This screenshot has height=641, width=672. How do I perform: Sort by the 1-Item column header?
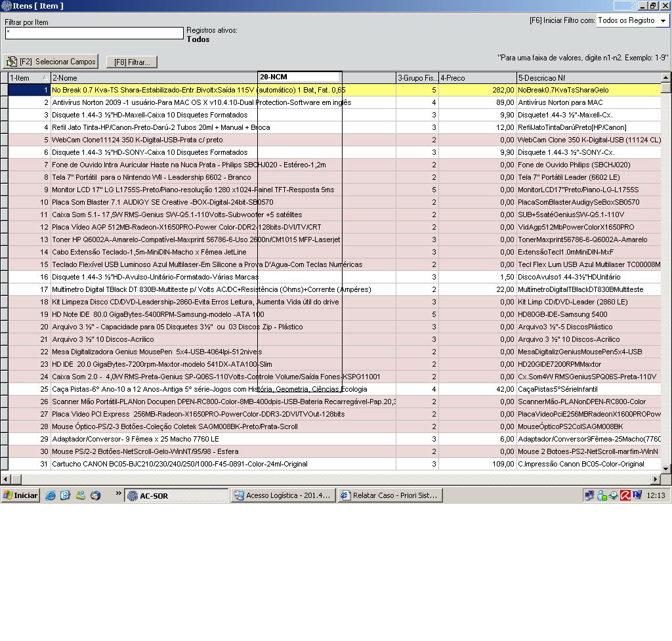tap(29, 78)
